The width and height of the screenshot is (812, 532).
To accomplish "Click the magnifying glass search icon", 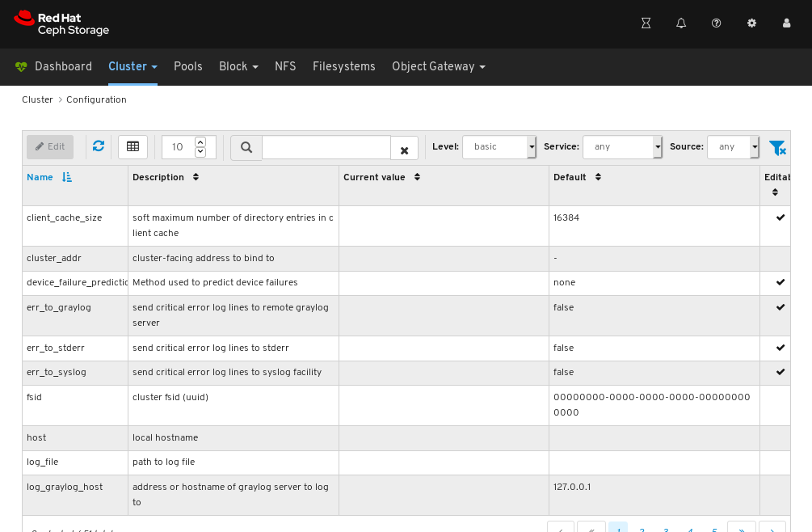I will (x=246, y=148).
